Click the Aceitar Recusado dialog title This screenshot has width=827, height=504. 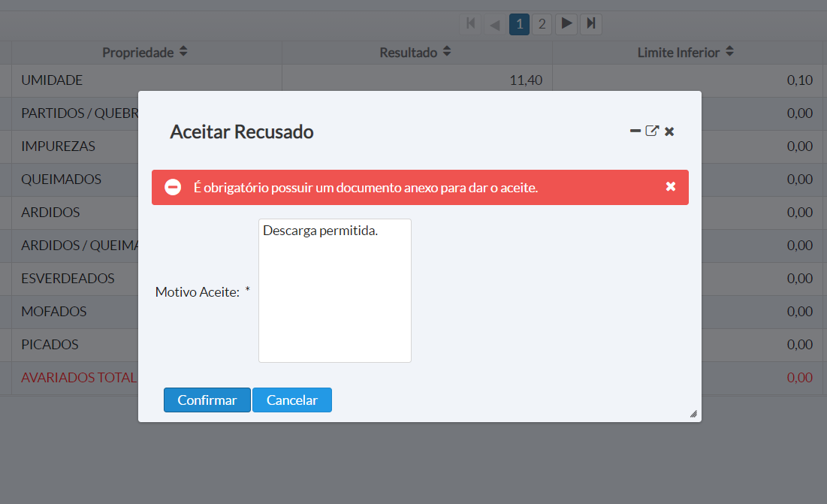[x=241, y=132]
